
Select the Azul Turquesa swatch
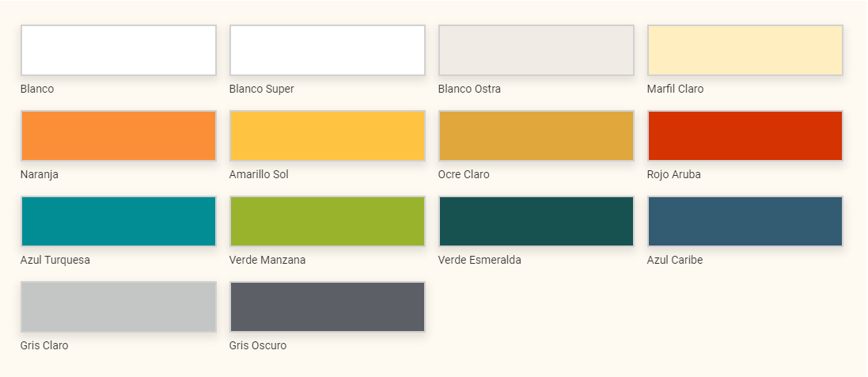tap(119, 221)
